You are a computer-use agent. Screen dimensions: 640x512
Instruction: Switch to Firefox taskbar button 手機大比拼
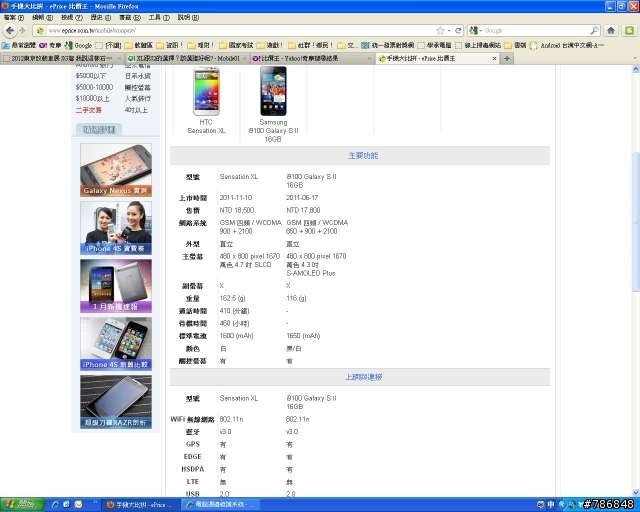coord(141,505)
